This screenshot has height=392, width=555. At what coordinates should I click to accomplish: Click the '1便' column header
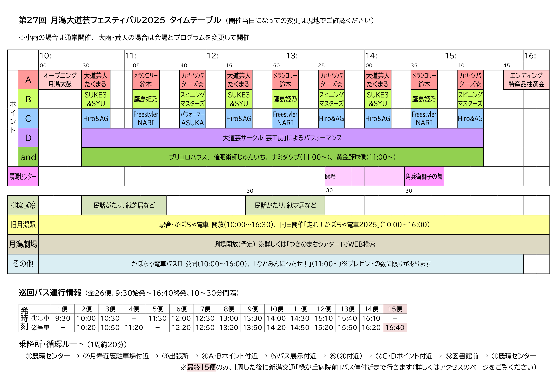(63, 309)
